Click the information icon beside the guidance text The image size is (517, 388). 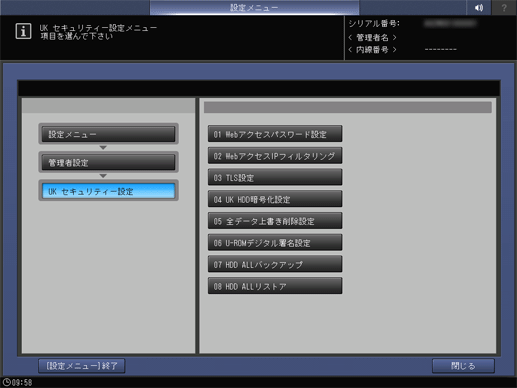click(x=23, y=32)
